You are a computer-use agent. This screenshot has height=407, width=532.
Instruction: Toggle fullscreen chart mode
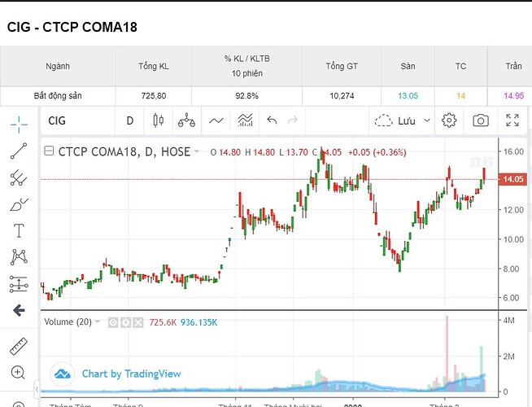click(x=512, y=120)
